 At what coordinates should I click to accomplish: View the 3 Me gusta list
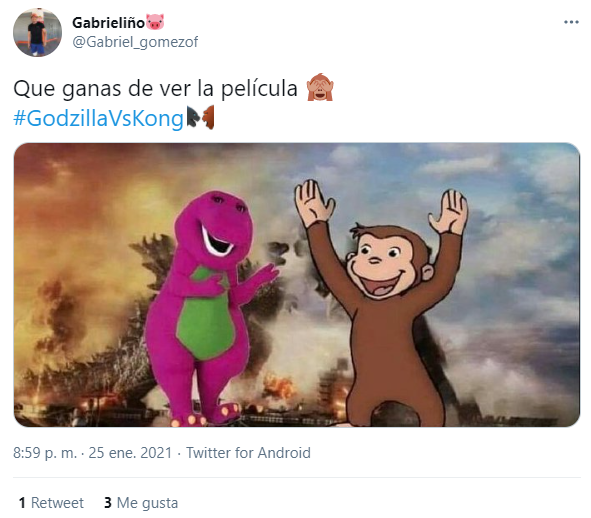[x=141, y=503]
